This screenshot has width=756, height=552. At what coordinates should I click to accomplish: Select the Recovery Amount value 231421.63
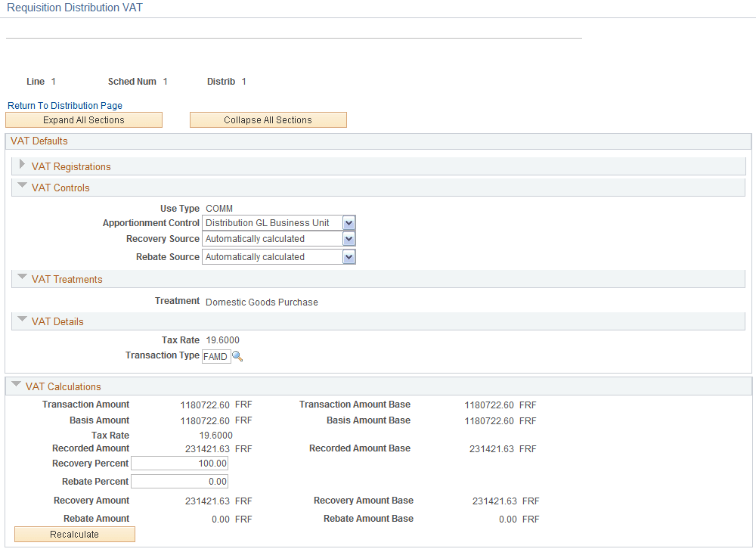[207, 501]
